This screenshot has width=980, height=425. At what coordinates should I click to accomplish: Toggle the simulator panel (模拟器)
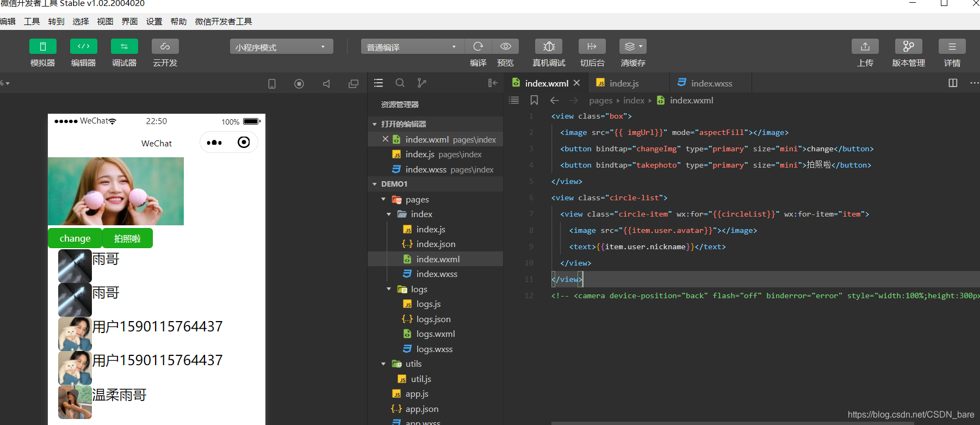click(x=42, y=46)
